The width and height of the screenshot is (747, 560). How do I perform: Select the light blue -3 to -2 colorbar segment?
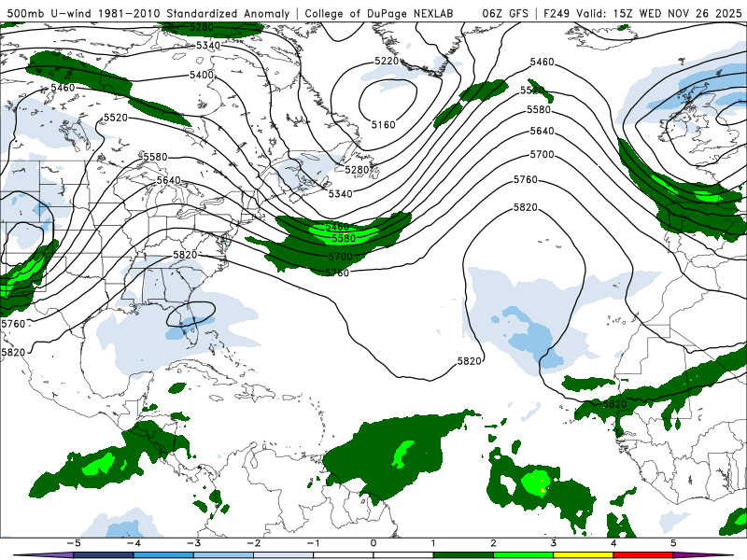(x=223, y=555)
